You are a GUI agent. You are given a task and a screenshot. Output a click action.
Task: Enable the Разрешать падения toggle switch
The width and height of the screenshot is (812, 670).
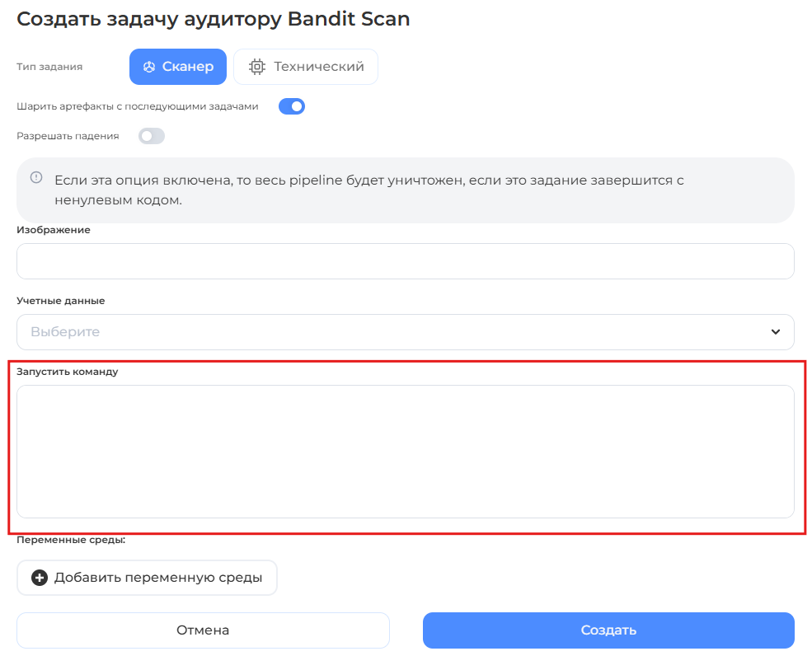152,136
